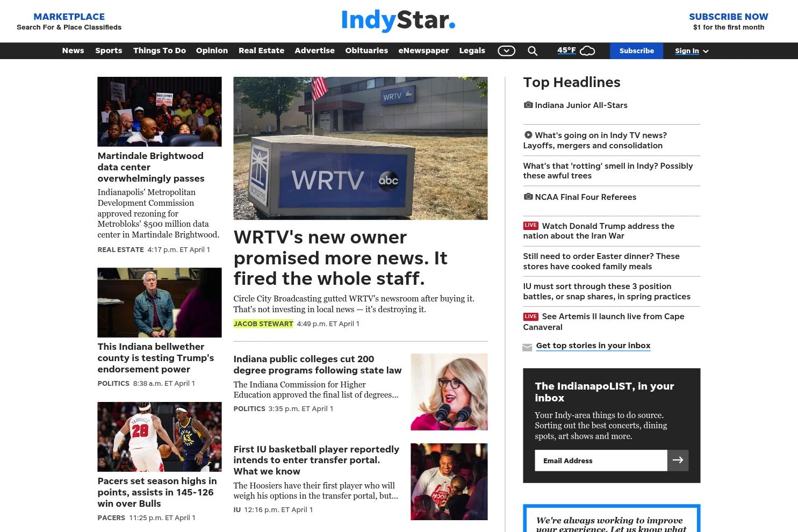Open the Real Estate section
Image resolution: width=798 pixels, height=532 pixels.
click(261, 51)
